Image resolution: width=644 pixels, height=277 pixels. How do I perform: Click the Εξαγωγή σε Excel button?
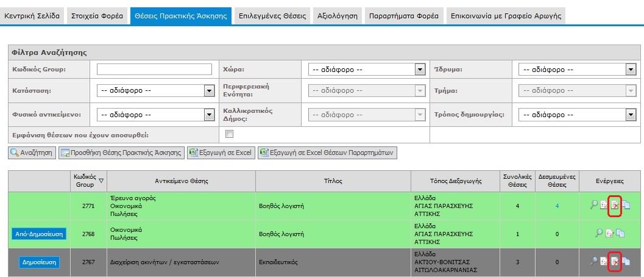pyautogui.click(x=221, y=153)
